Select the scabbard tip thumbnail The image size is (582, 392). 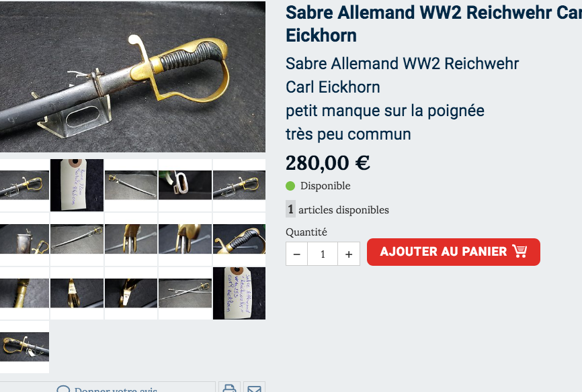24,239
